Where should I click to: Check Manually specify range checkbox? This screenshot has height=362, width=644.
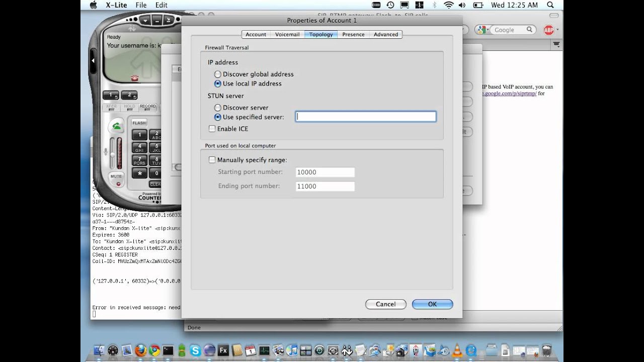[x=212, y=160]
